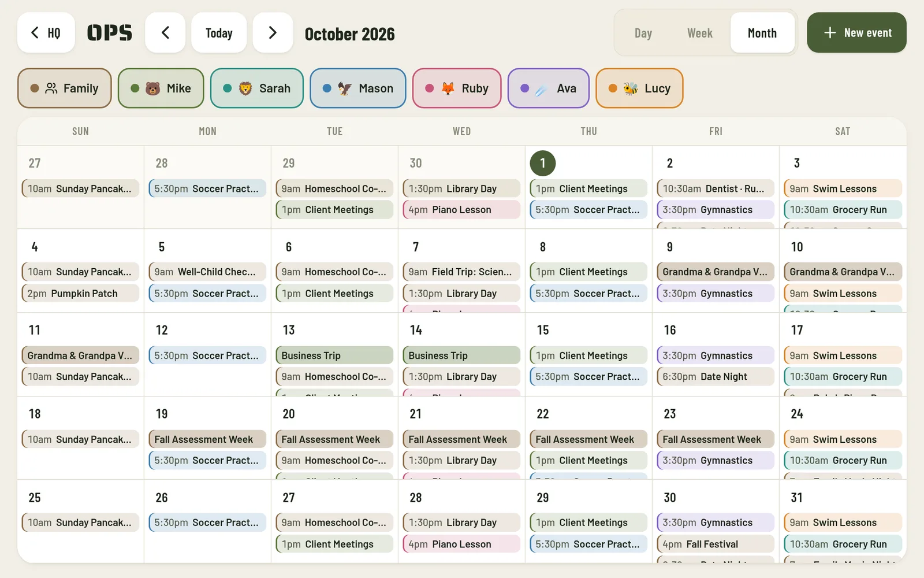Open Fall Festival event on October 30
Screen dimensions: 924x578
pyautogui.click(x=716, y=544)
